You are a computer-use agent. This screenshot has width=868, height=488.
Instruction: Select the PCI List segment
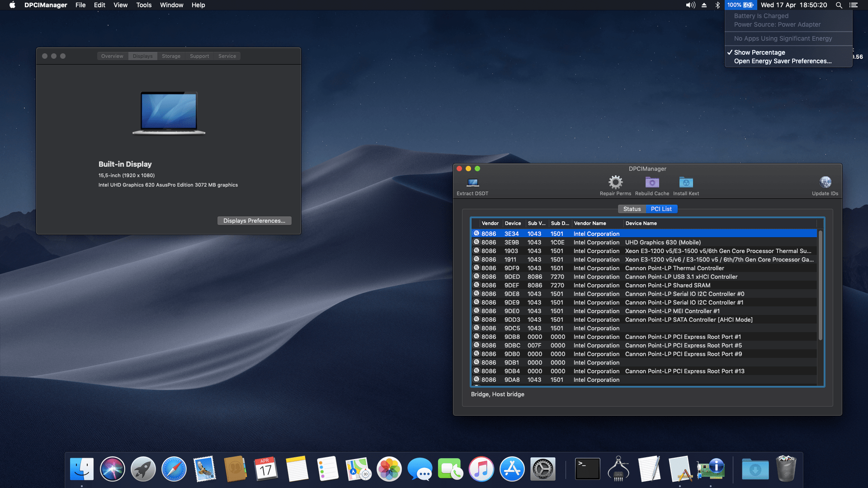click(661, 209)
